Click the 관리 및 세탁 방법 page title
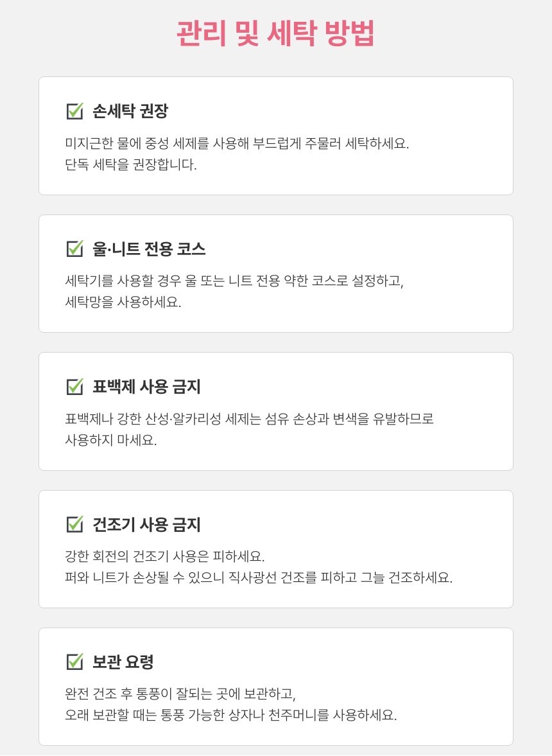This screenshot has height=756, width=552. point(275,33)
